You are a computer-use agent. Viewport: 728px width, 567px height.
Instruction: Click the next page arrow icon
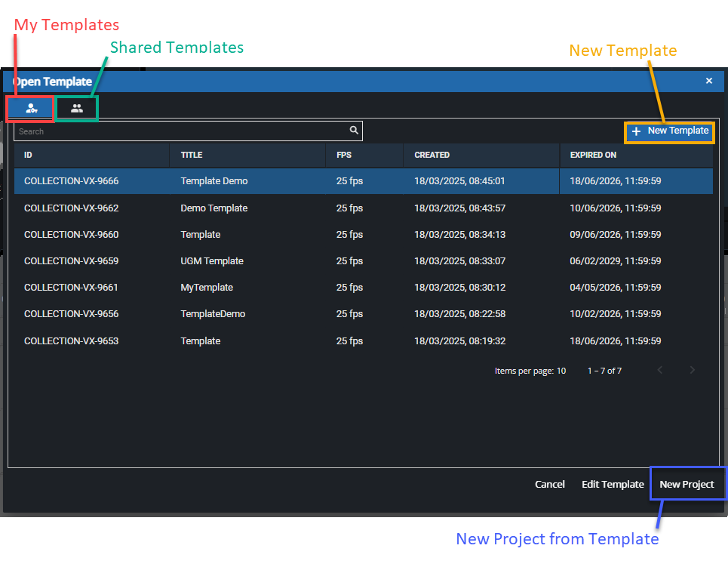coord(693,370)
